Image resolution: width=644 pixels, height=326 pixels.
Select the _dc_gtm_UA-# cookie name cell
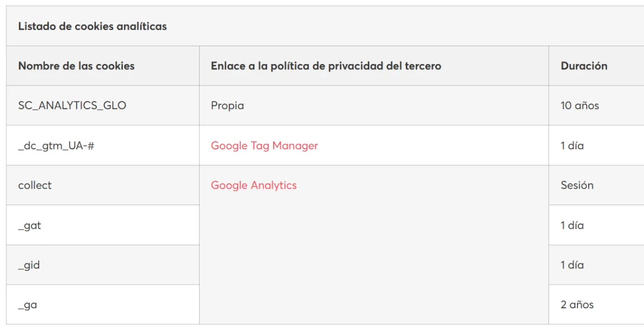click(56, 146)
